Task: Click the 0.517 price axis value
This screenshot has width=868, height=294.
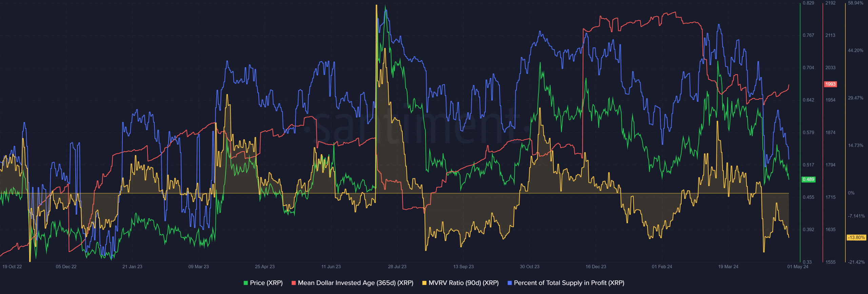Action: (808, 165)
